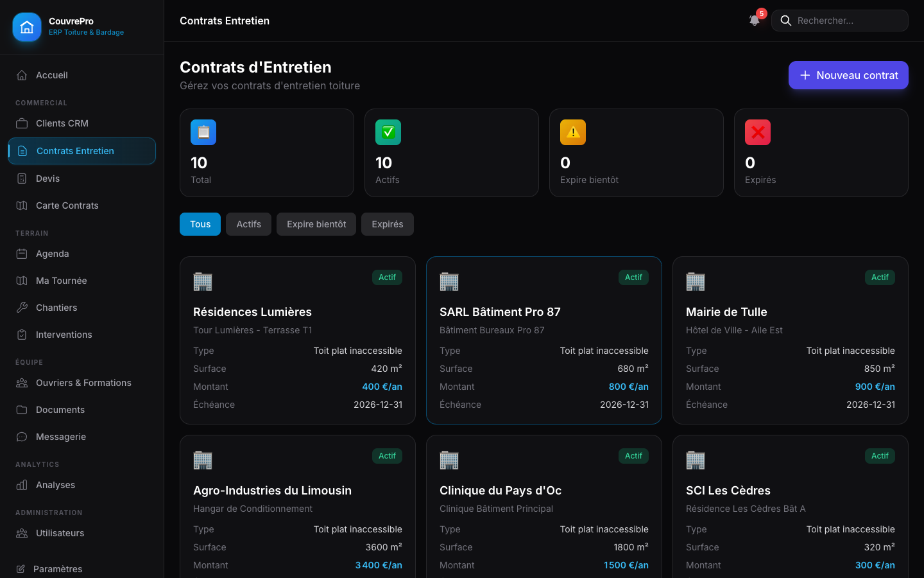Image resolution: width=924 pixels, height=578 pixels.
Task: Click the Hôtel de Ville - Aile Est subtitle
Action: 734,330
